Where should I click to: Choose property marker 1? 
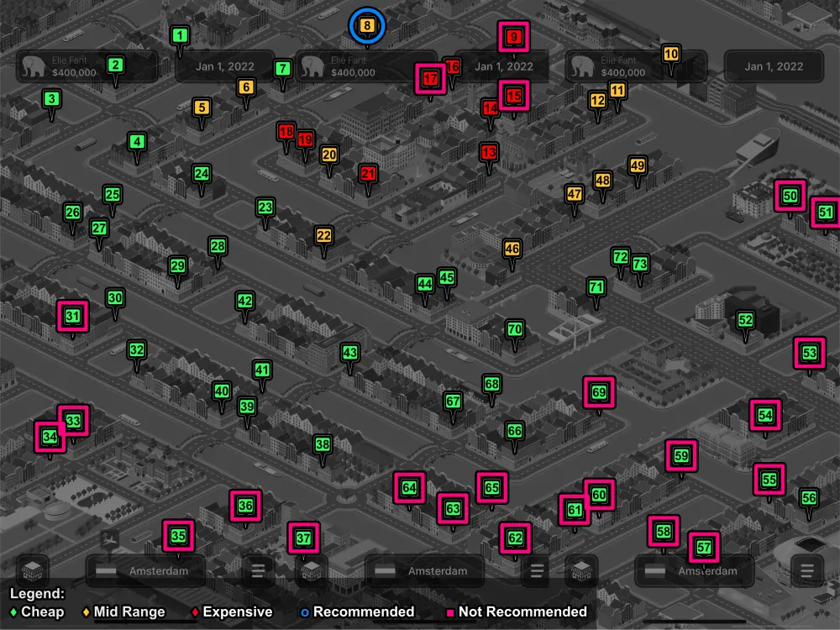point(180,36)
